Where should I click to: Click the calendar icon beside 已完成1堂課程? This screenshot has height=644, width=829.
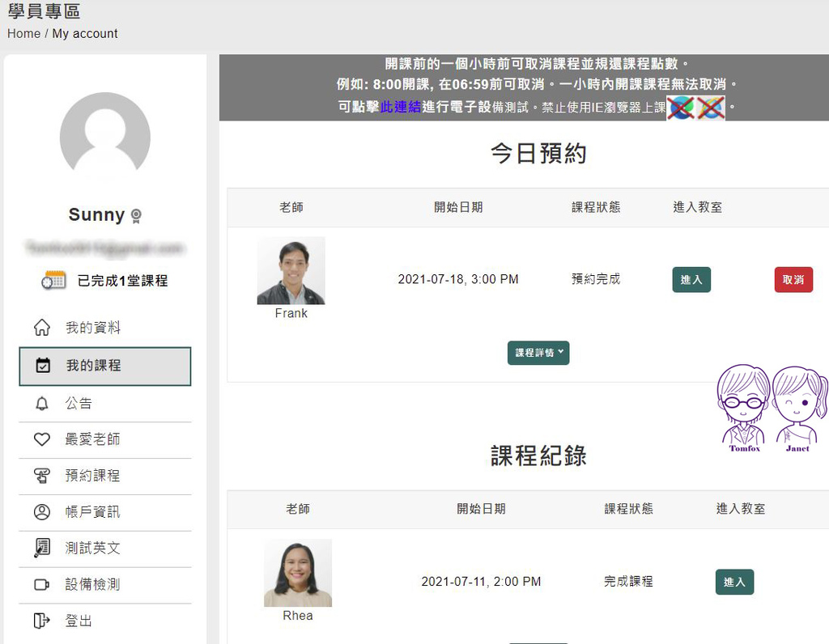(x=54, y=280)
